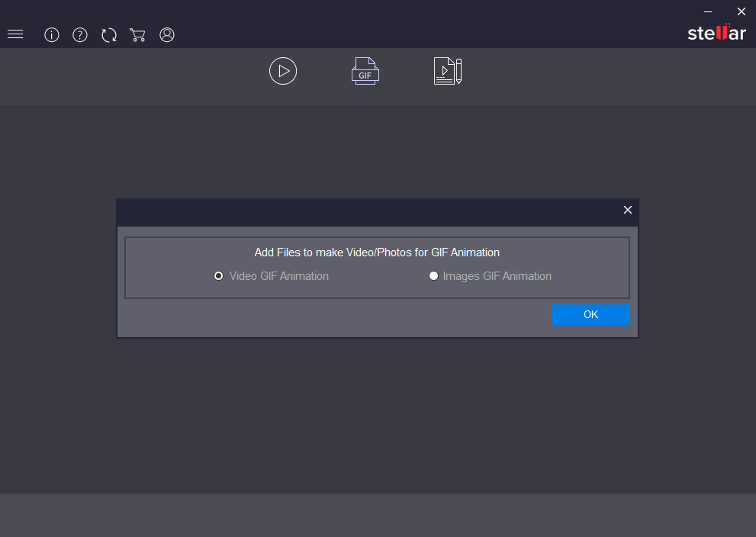This screenshot has height=537, width=756.
Task: Open the hamburger main menu
Action: 15,34
